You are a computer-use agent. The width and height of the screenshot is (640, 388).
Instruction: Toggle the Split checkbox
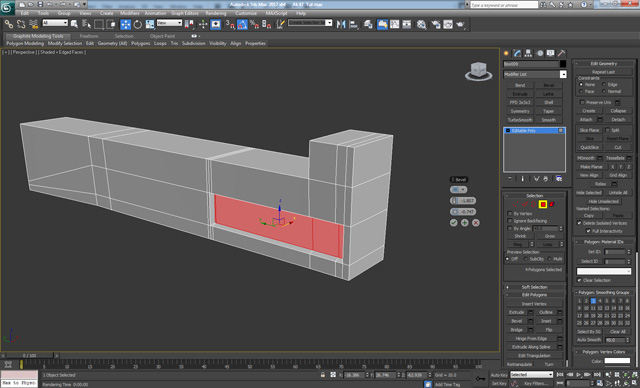pos(607,130)
